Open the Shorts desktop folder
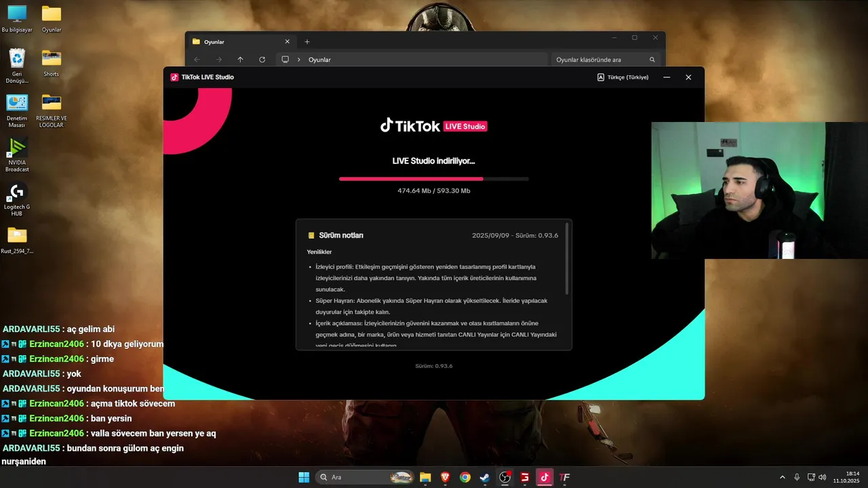The height and width of the screenshot is (488, 868). [x=52, y=62]
